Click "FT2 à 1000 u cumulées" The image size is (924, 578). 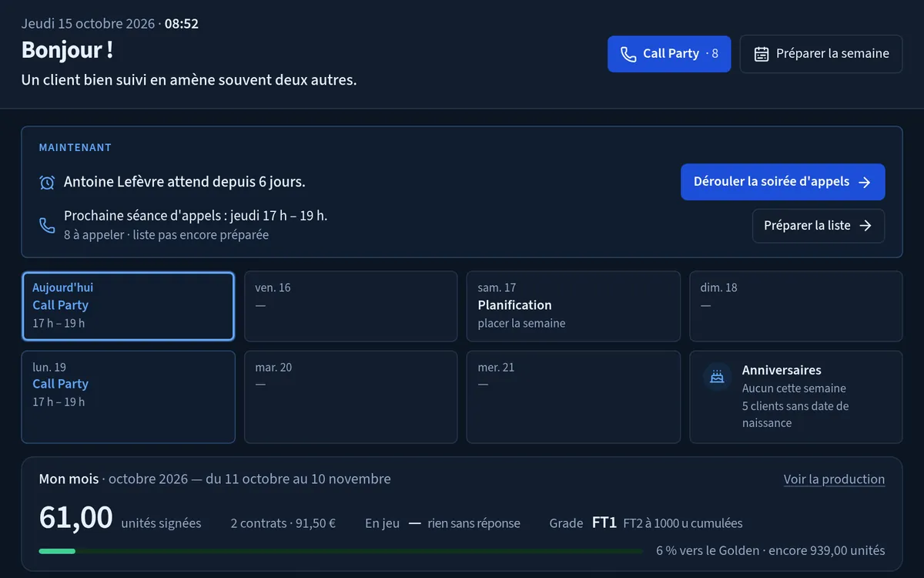(683, 523)
